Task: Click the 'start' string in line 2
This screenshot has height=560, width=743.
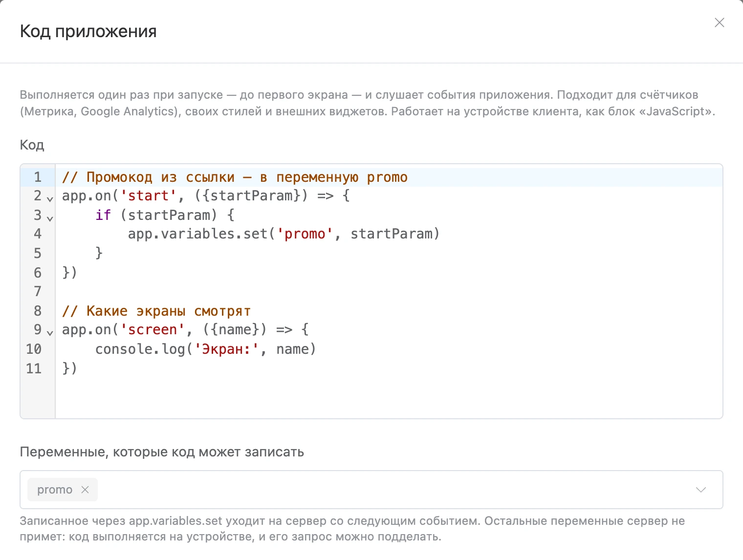Action: click(148, 196)
